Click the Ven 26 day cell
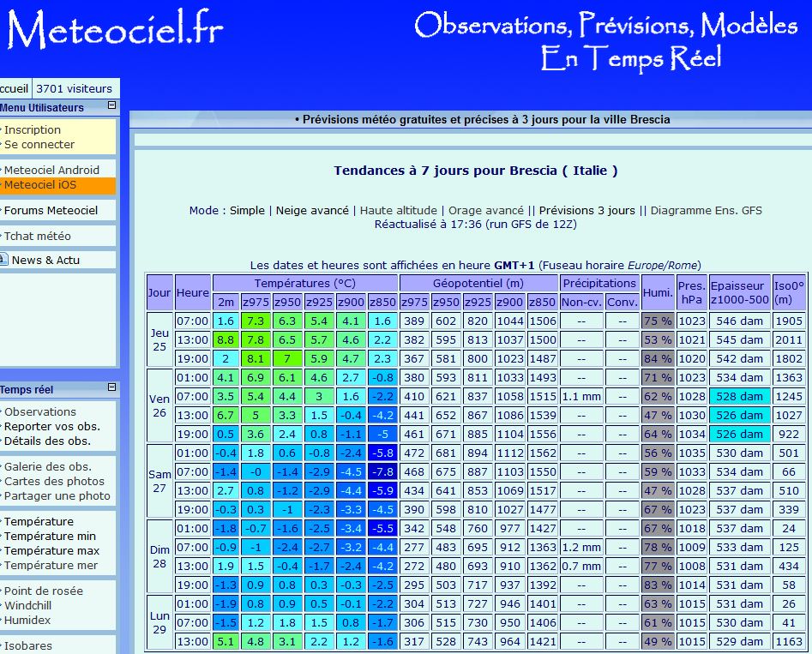812x654 pixels. [x=159, y=405]
